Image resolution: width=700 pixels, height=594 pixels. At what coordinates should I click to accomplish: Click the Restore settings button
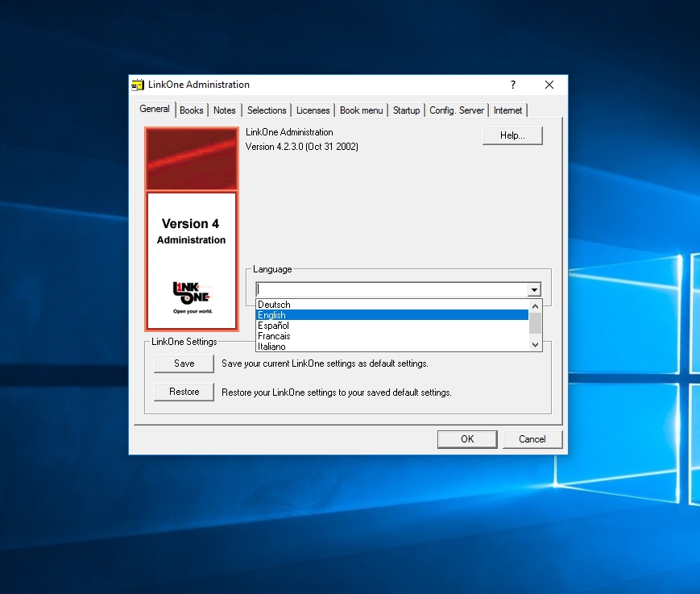tap(184, 392)
